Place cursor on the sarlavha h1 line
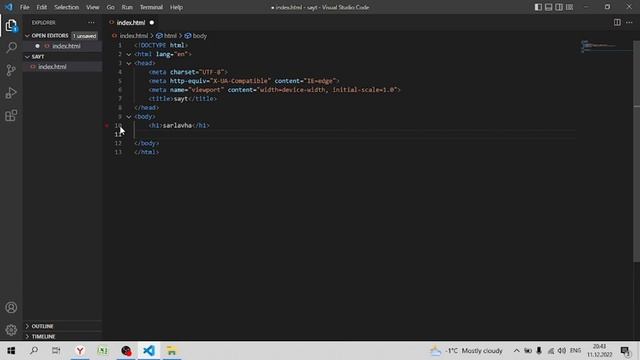 point(179,126)
